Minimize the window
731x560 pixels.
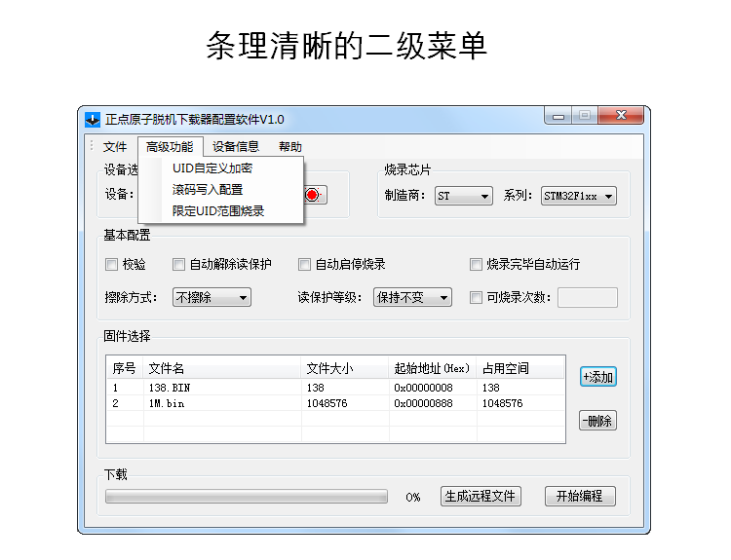pyautogui.click(x=558, y=116)
